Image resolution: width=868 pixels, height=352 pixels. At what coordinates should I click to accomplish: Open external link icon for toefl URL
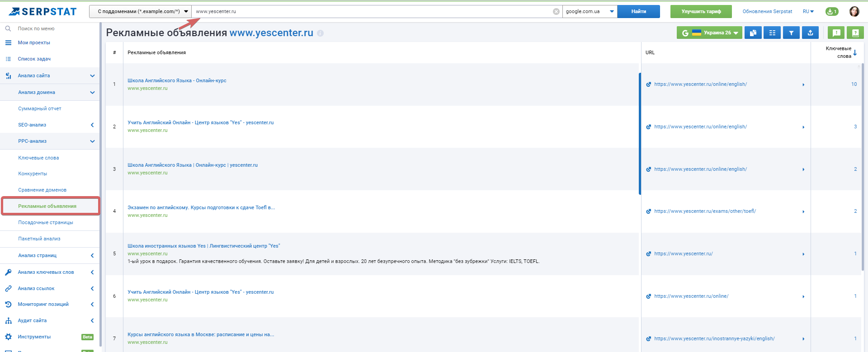coord(649,211)
